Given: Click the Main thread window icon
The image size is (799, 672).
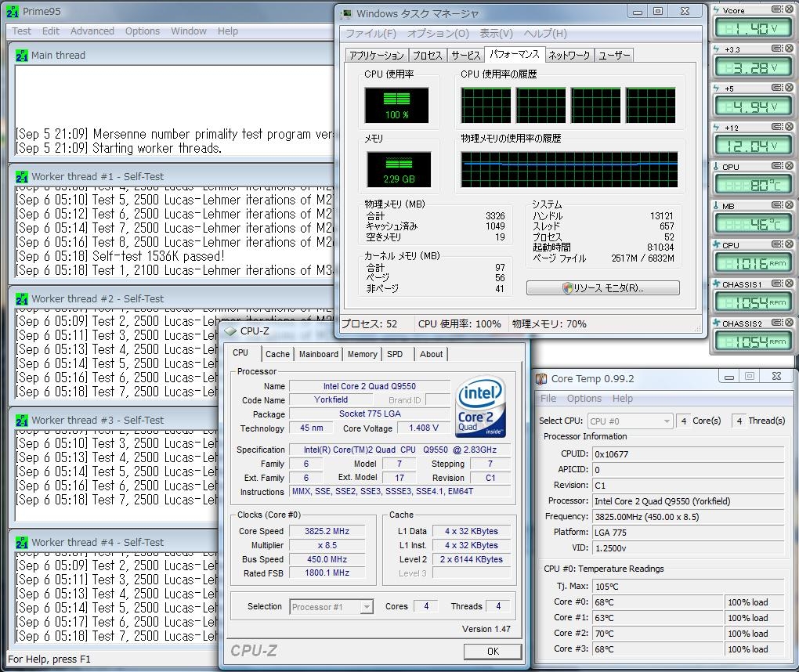Looking at the screenshot, I should coord(21,56).
